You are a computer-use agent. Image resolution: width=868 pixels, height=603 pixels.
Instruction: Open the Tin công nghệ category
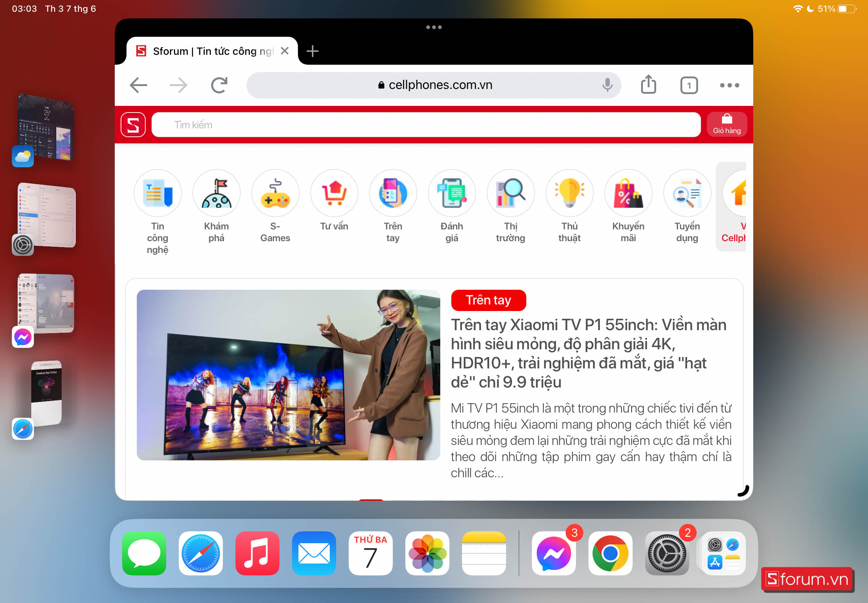click(157, 211)
